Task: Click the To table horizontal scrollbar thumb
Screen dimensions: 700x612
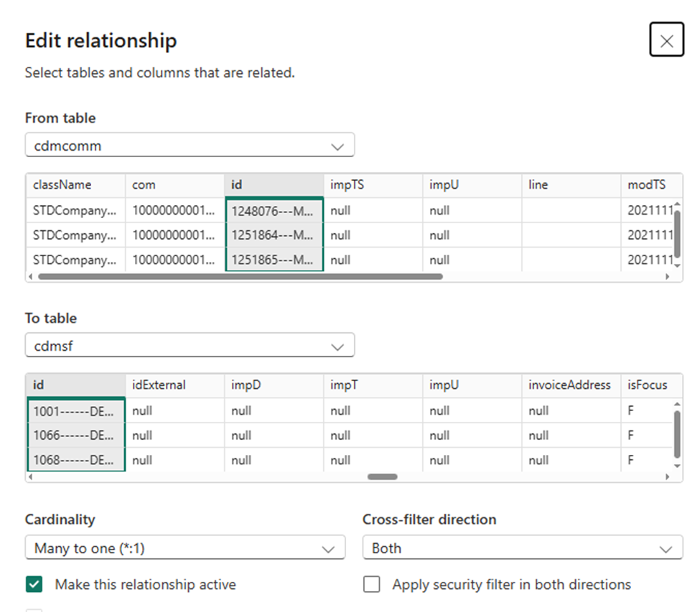Action: [x=382, y=477]
